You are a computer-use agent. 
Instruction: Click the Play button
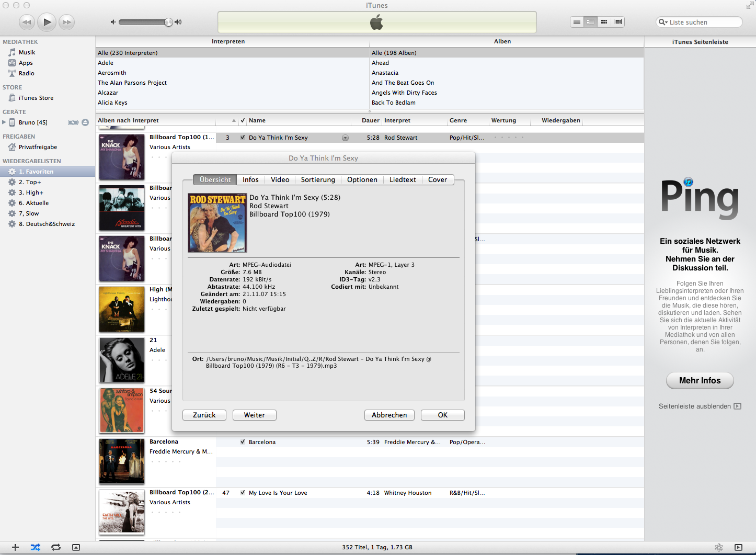tap(47, 22)
